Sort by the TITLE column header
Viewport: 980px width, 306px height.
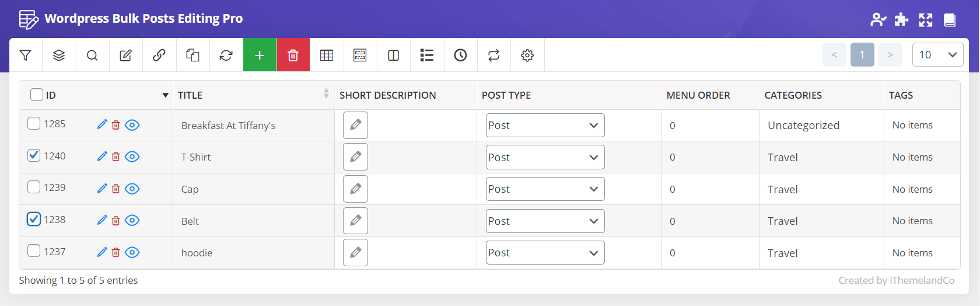190,95
